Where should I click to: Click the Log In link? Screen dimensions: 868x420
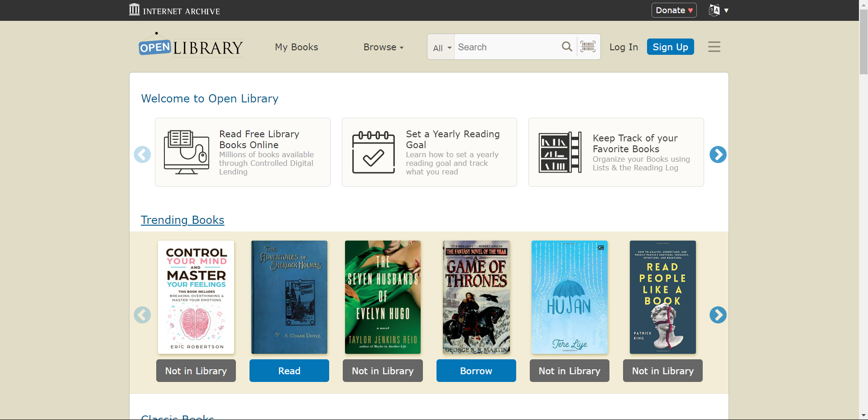623,47
